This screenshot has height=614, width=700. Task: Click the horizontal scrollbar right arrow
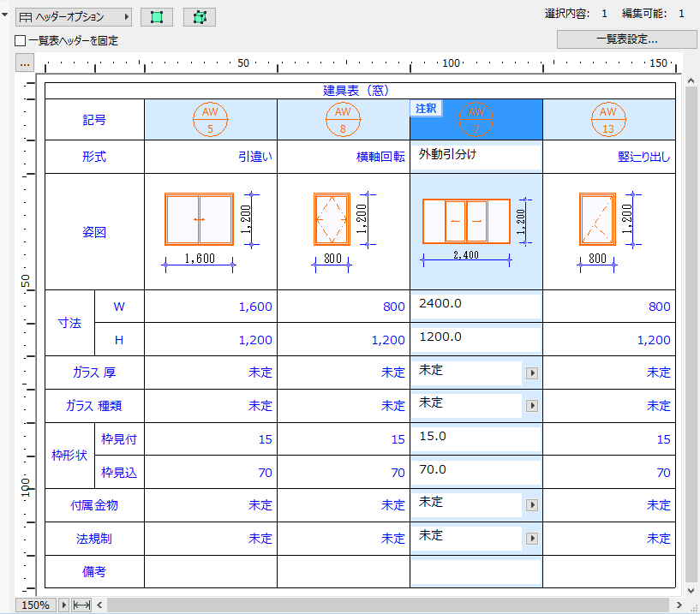click(679, 605)
